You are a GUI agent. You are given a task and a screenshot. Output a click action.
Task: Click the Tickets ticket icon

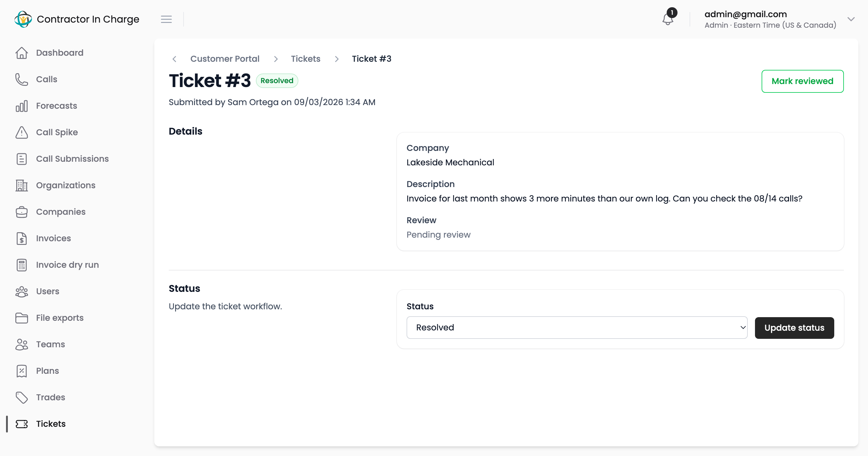tap(22, 424)
